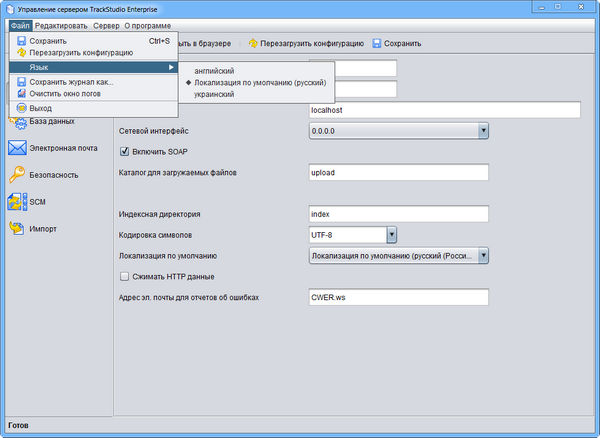Expand the network interface 0.0.0.0 dropdown

click(482, 130)
